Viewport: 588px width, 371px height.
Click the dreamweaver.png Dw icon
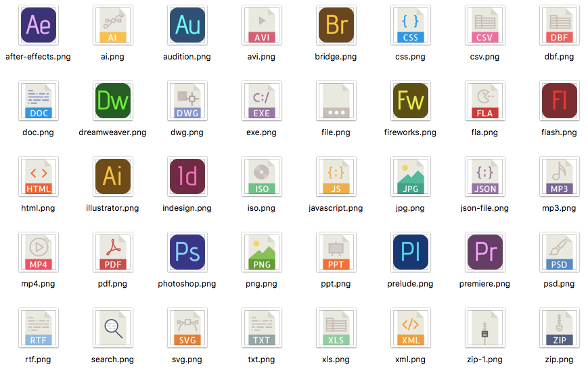pyautogui.click(x=112, y=101)
